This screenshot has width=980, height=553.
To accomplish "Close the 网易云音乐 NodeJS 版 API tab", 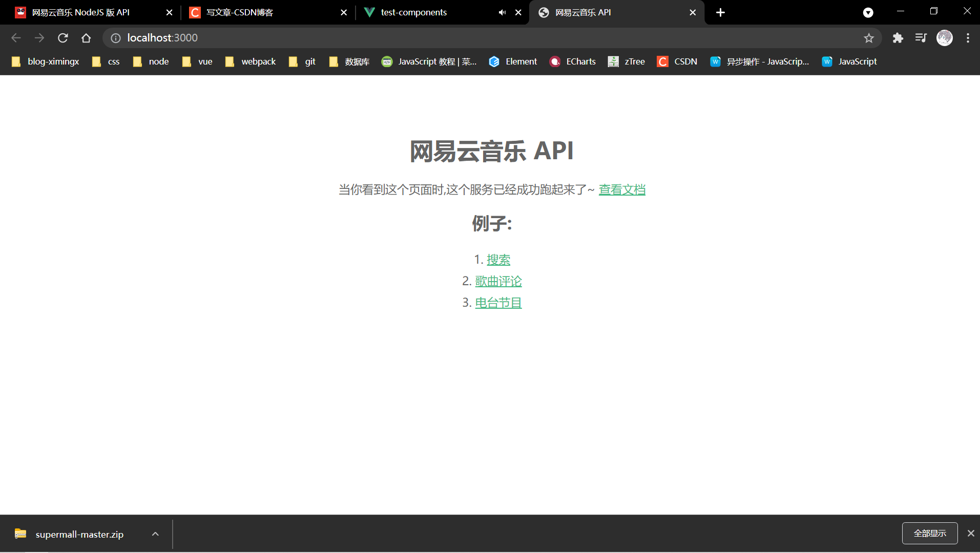I will pyautogui.click(x=170, y=12).
